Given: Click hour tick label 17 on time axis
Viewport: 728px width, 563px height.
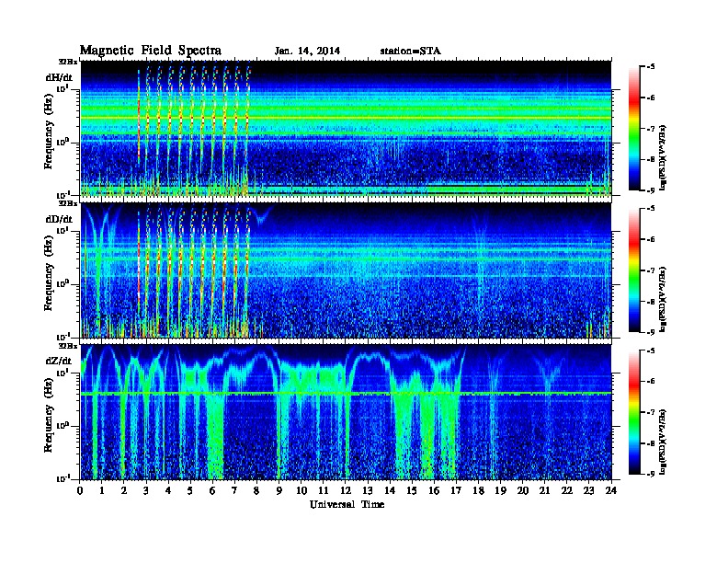Looking at the screenshot, I should (457, 490).
